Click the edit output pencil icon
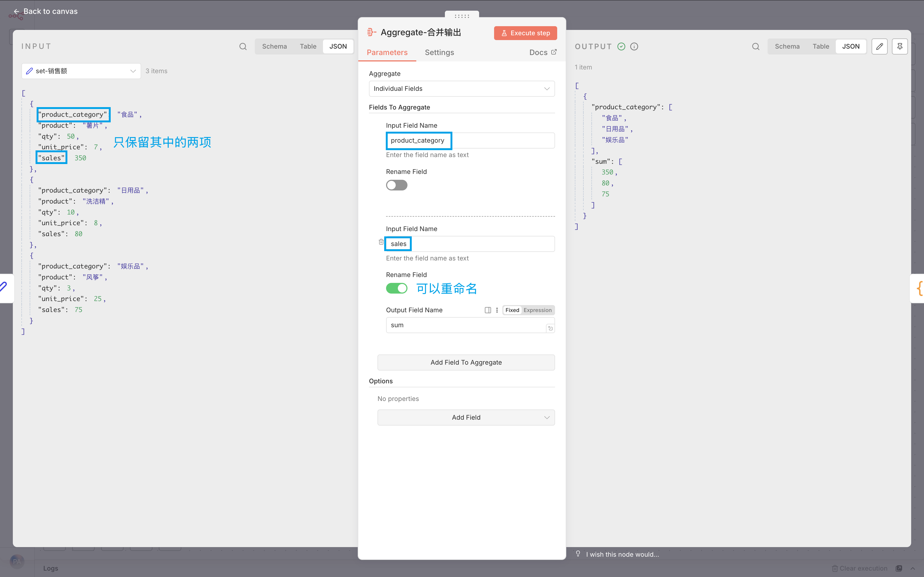This screenshot has height=577, width=924. pos(879,46)
